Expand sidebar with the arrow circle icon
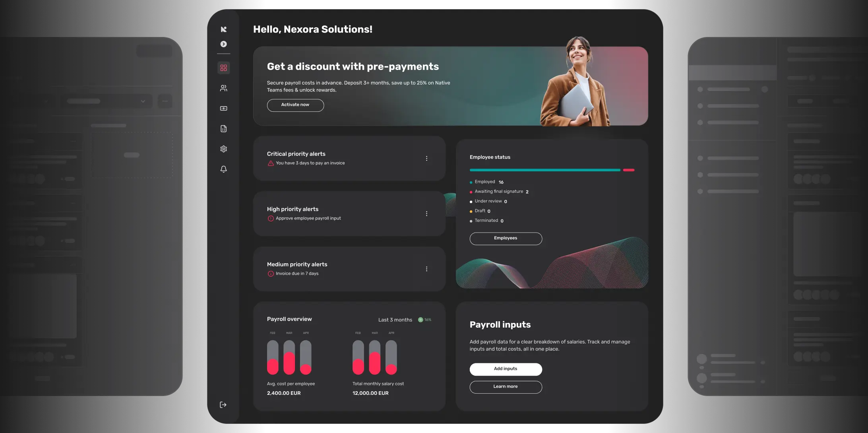The image size is (868, 433). pos(223,44)
